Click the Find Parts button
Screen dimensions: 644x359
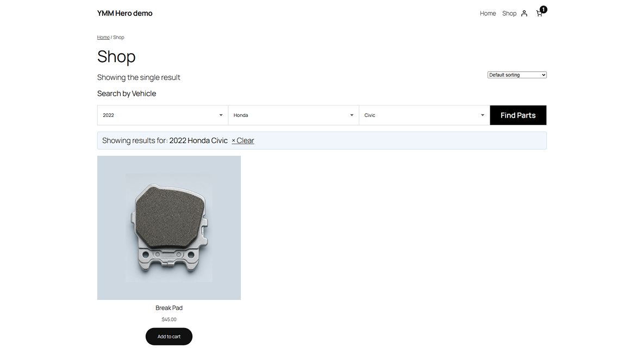(518, 115)
